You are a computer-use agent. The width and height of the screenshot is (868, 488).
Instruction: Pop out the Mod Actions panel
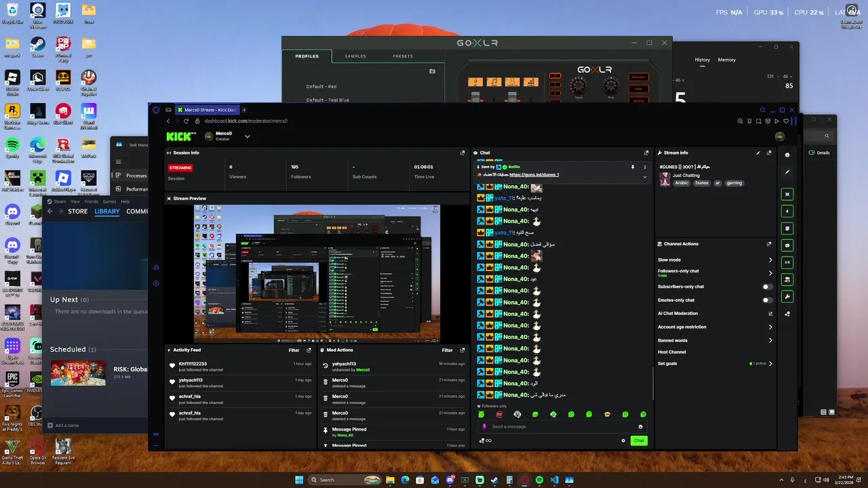coord(462,350)
